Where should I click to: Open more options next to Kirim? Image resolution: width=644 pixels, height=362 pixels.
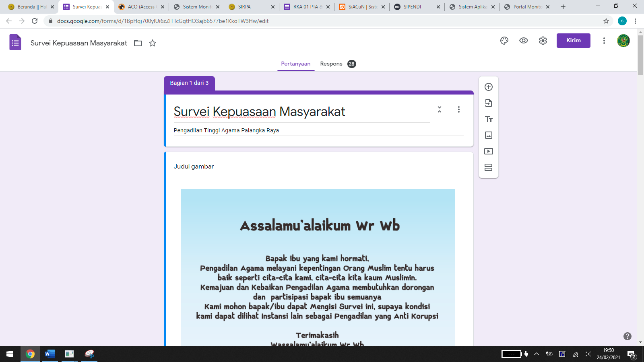click(604, 41)
